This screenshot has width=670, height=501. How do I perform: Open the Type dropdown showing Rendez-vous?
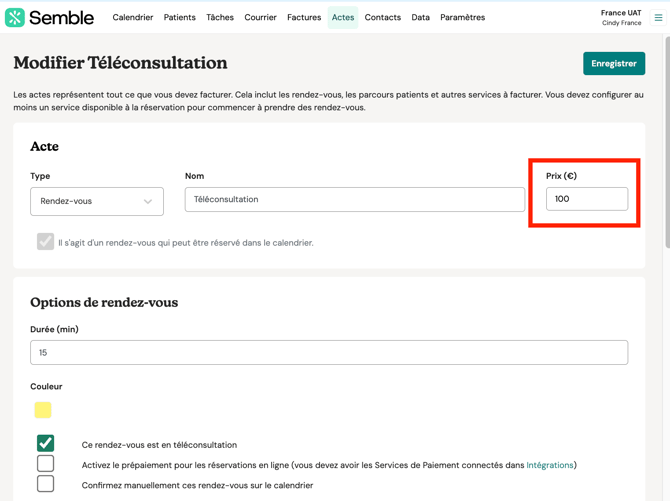[97, 201]
